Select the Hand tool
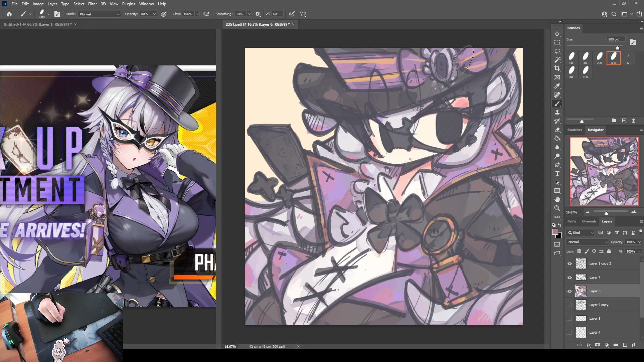This screenshot has height=362, width=644. pos(557,199)
